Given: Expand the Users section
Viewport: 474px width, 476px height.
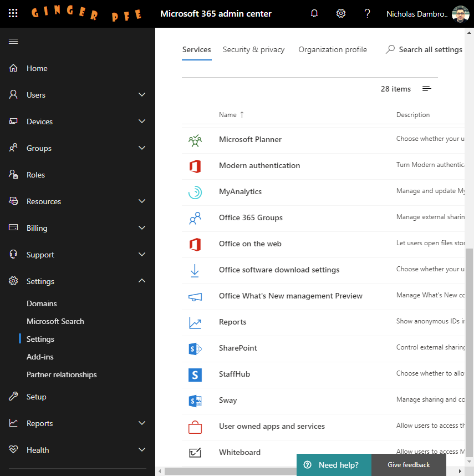Looking at the screenshot, I should point(142,94).
